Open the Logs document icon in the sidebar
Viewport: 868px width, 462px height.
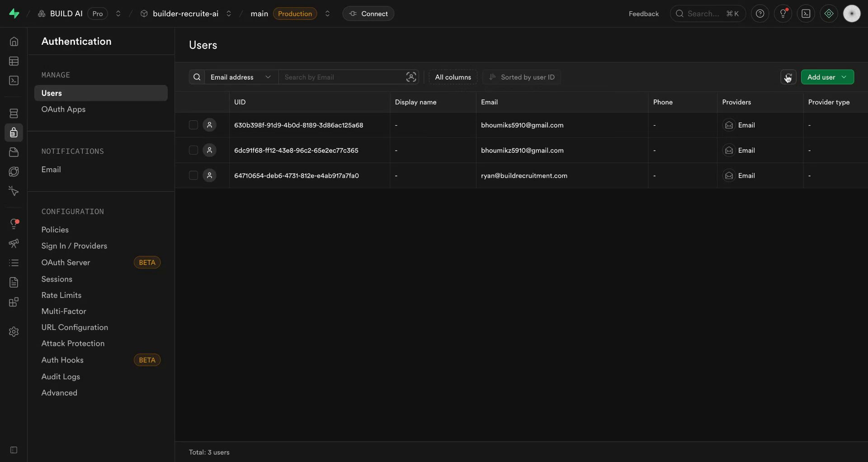point(14,283)
